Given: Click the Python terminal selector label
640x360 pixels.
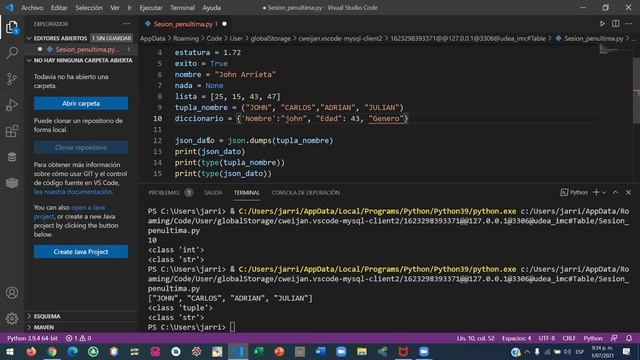Looking at the screenshot, I should point(574,192).
